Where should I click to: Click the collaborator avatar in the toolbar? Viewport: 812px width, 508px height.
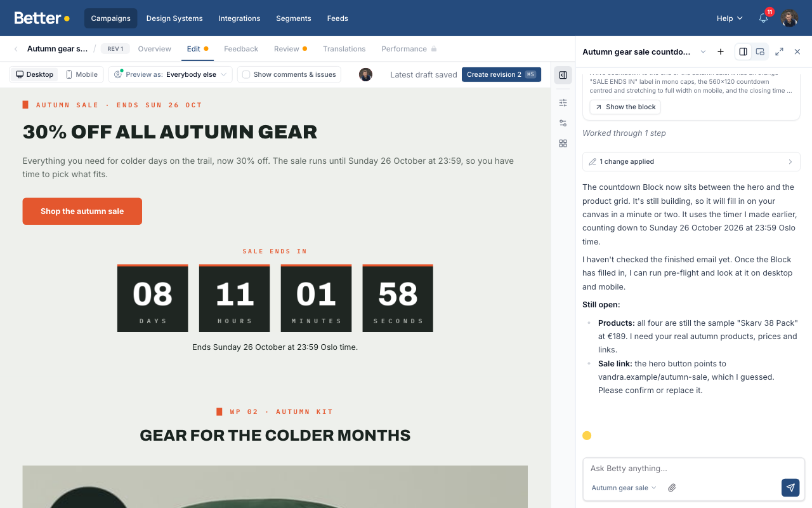point(365,74)
